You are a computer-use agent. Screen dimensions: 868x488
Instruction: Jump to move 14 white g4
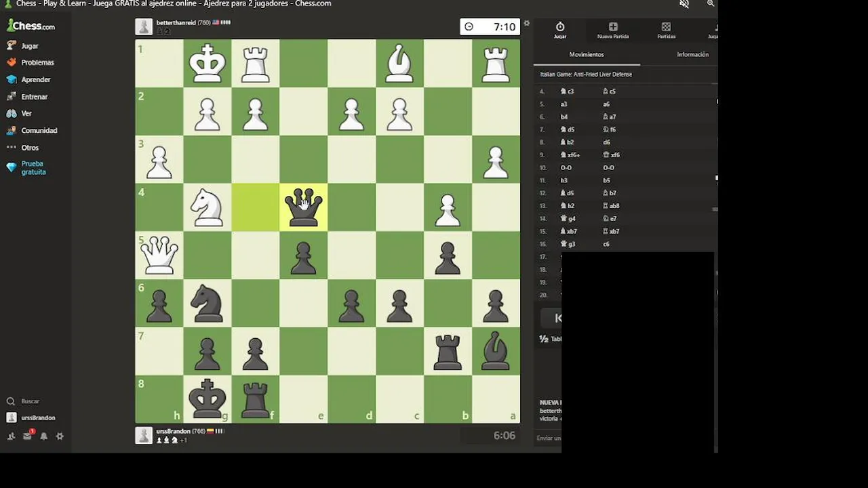click(568, 219)
